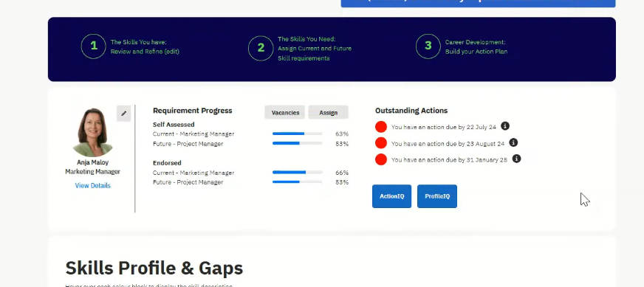
Task: Click 'You have an action due by 23 August 24'
Action: (448, 144)
